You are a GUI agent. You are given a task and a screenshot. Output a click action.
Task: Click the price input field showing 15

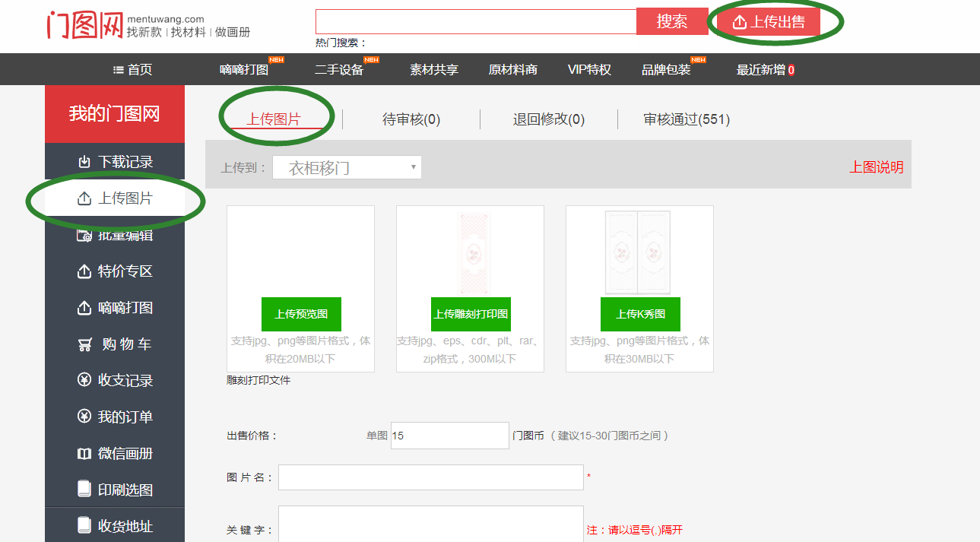pyautogui.click(x=449, y=436)
